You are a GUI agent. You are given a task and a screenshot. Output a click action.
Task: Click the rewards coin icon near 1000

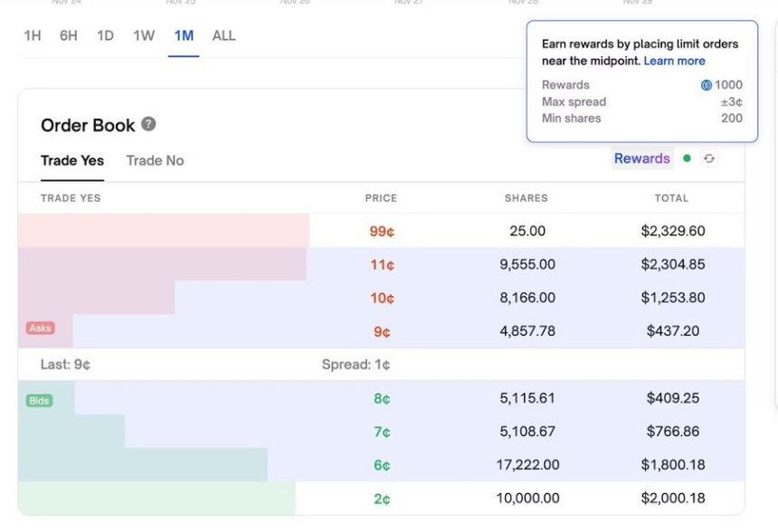pyautogui.click(x=707, y=85)
